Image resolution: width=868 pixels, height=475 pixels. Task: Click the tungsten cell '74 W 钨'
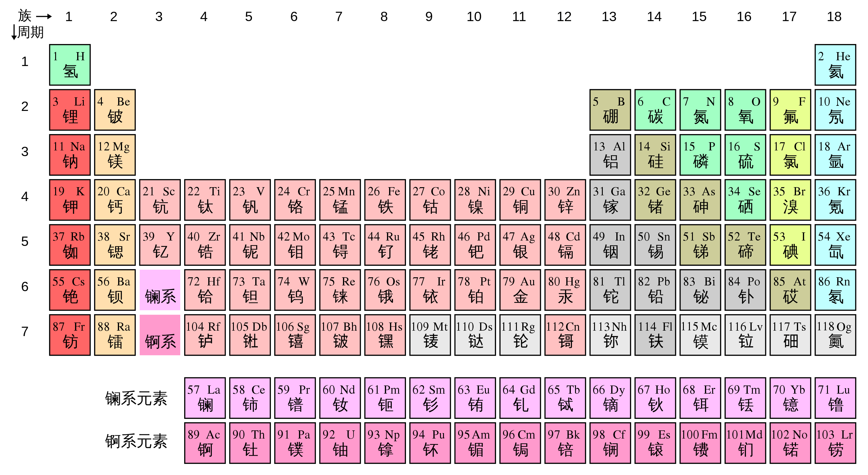[x=295, y=290]
